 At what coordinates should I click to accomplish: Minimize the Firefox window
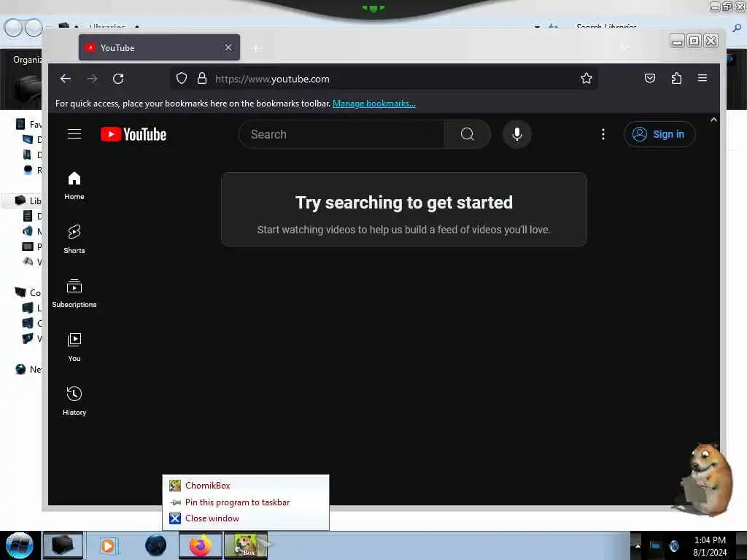click(x=677, y=41)
